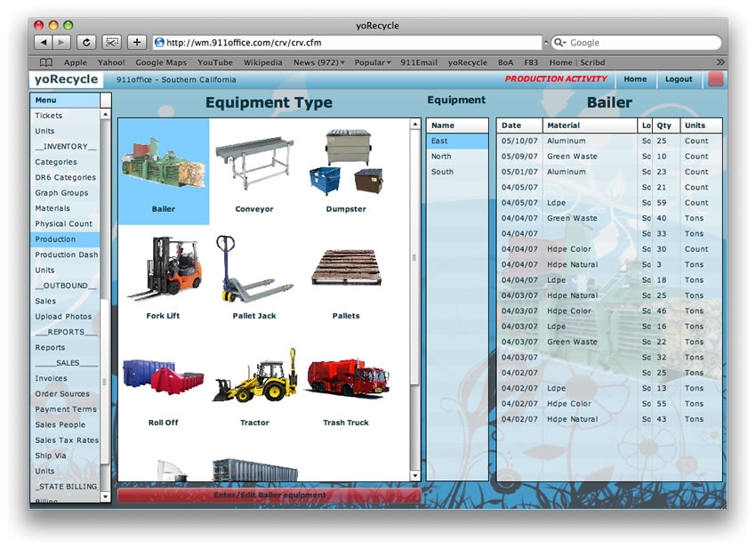Show more bookmarks with double chevron
756x549 pixels.
click(720, 62)
